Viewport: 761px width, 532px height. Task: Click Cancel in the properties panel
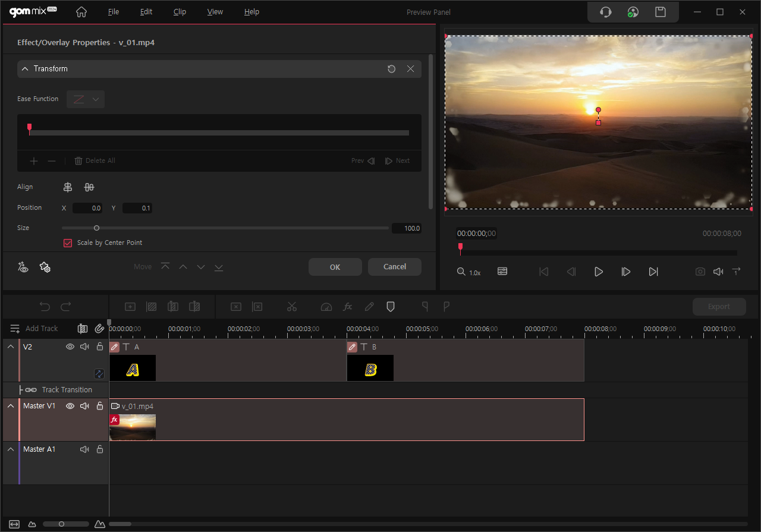coord(394,267)
